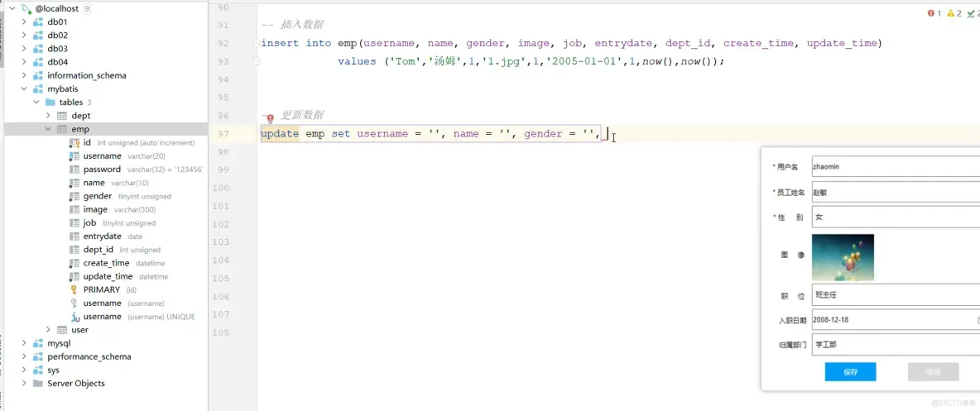Image resolution: width=980 pixels, height=411 pixels.
Task: Click the db01 schema icon
Action: 37,22
